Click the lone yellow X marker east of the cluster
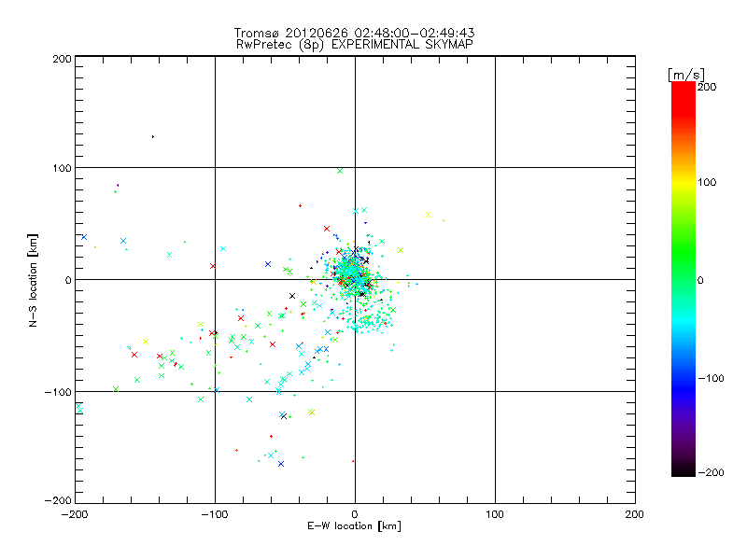This screenshot has width=747, height=560. (428, 215)
